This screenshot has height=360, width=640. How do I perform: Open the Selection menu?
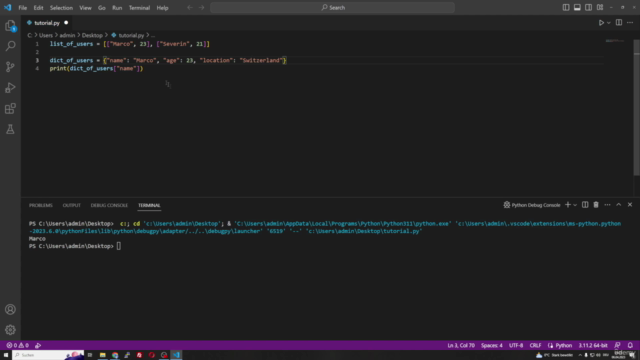click(x=61, y=8)
